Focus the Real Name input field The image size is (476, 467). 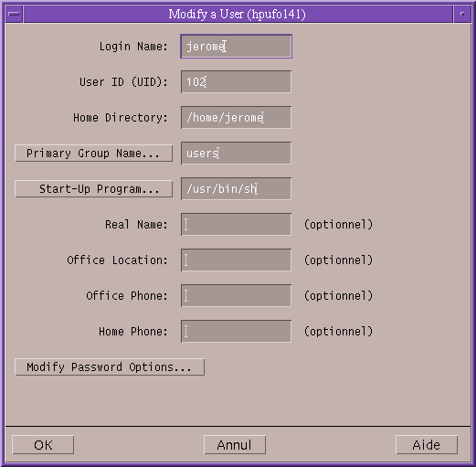(236, 225)
